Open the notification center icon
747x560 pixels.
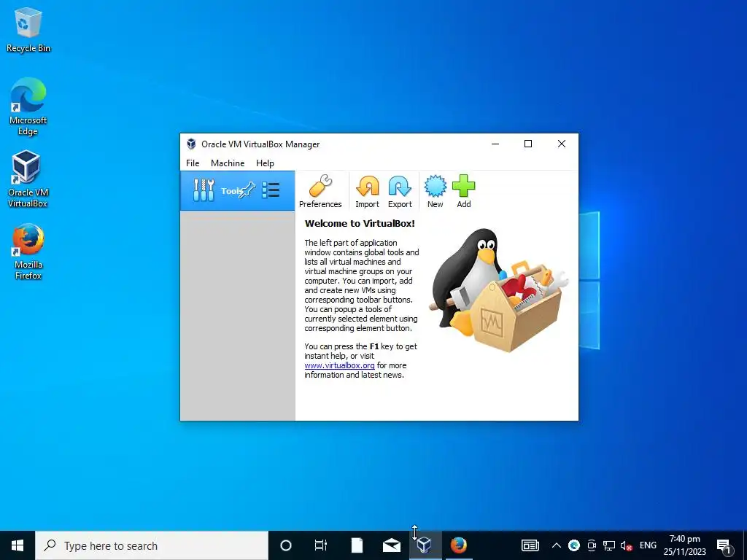pyautogui.click(x=724, y=545)
